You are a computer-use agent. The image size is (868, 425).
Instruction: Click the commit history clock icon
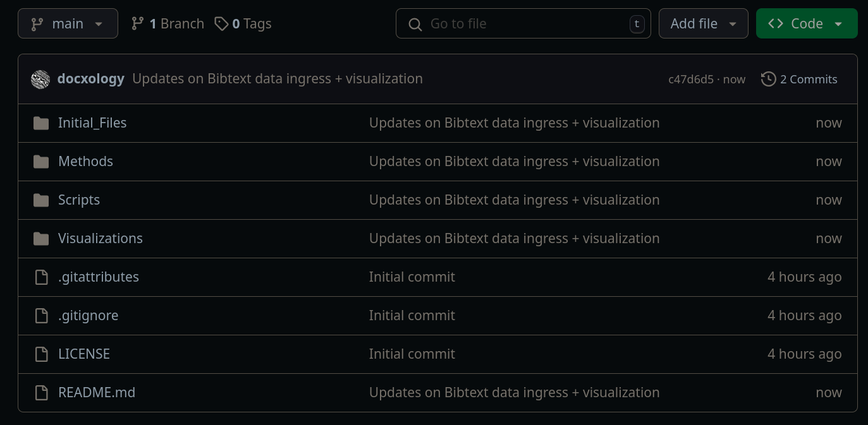pos(768,79)
